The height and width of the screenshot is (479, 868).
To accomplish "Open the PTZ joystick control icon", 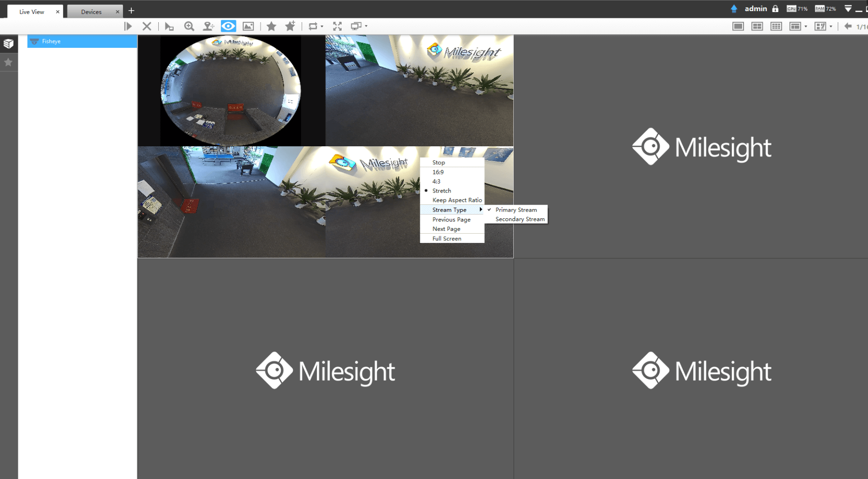I will [208, 26].
